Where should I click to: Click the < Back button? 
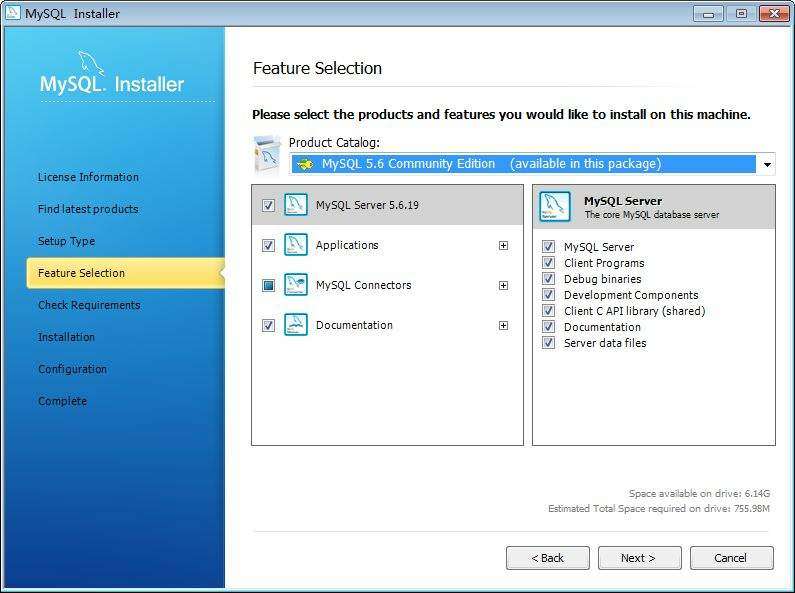click(548, 558)
